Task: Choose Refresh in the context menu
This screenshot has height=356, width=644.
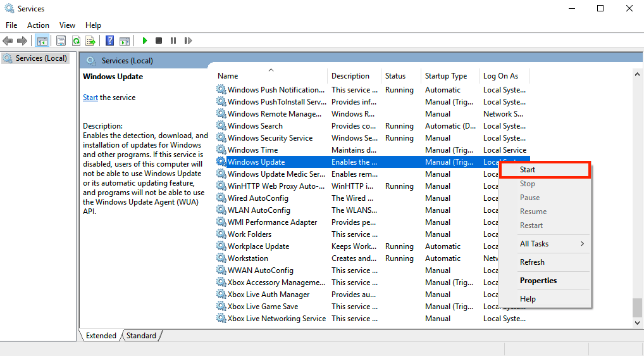Action: (545, 262)
